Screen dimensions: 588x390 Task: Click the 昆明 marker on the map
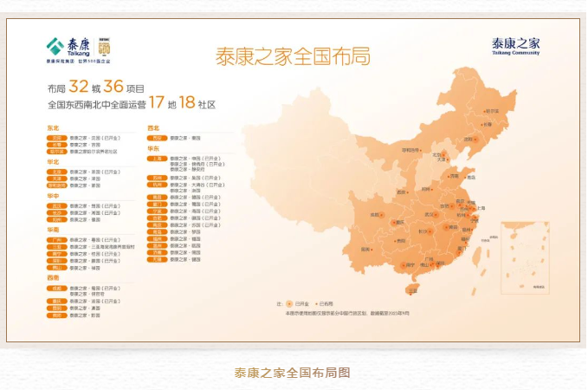(372, 250)
